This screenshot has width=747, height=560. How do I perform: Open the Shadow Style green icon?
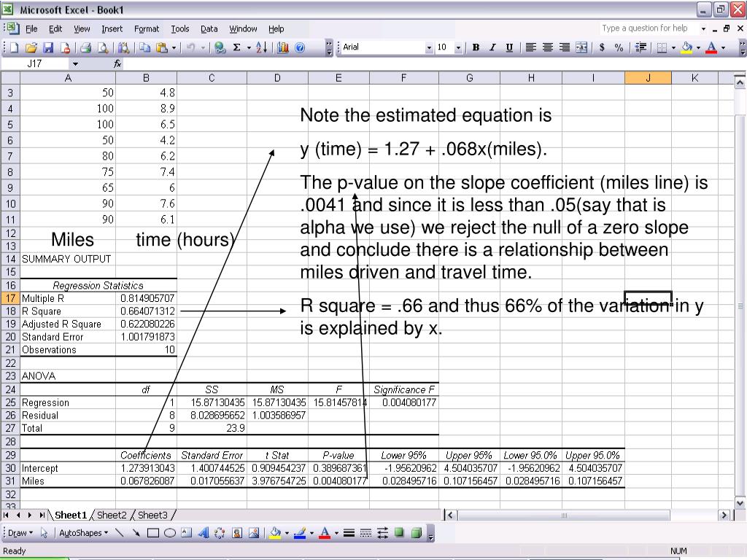pyautogui.click(x=399, y=533)
